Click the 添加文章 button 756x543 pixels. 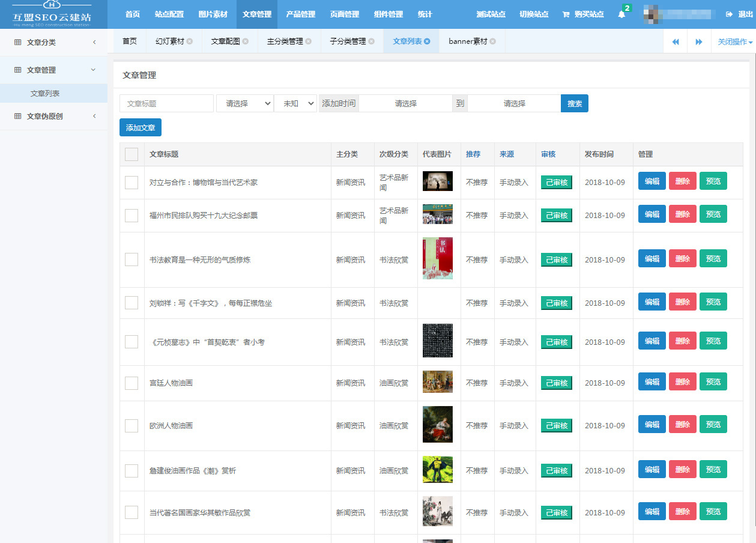coord(141,128)
